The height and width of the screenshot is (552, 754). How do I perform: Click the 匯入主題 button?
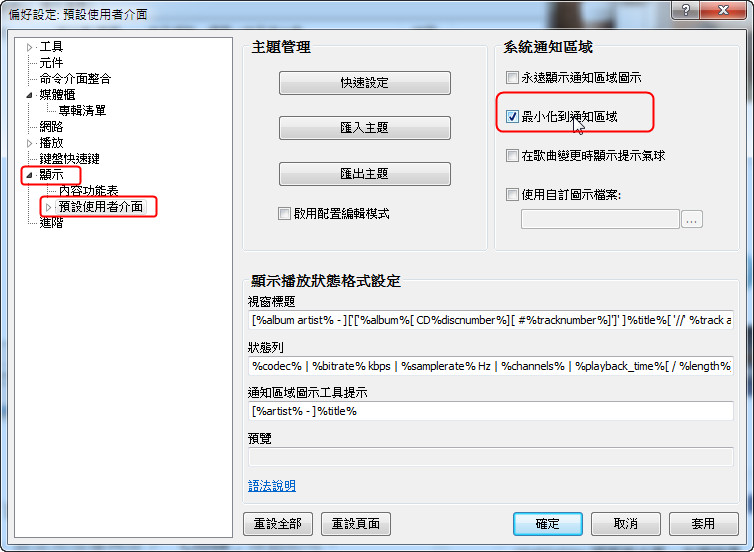tap(364, 128)
